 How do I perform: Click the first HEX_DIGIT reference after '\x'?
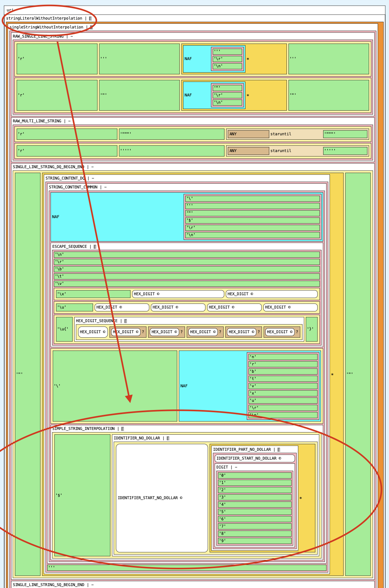point(178,294)
